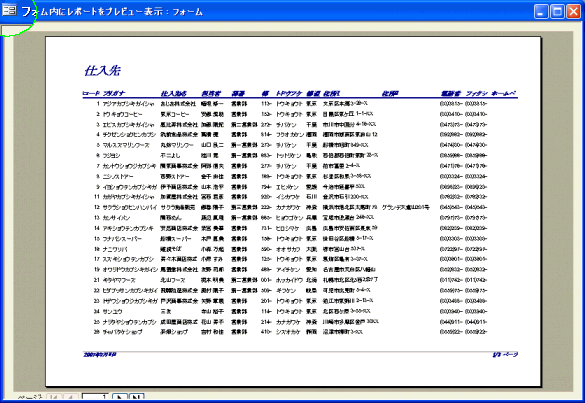Maximize the form window
Image resolution: width=585 pixels, height=403 pixels.
coord(557,11)
